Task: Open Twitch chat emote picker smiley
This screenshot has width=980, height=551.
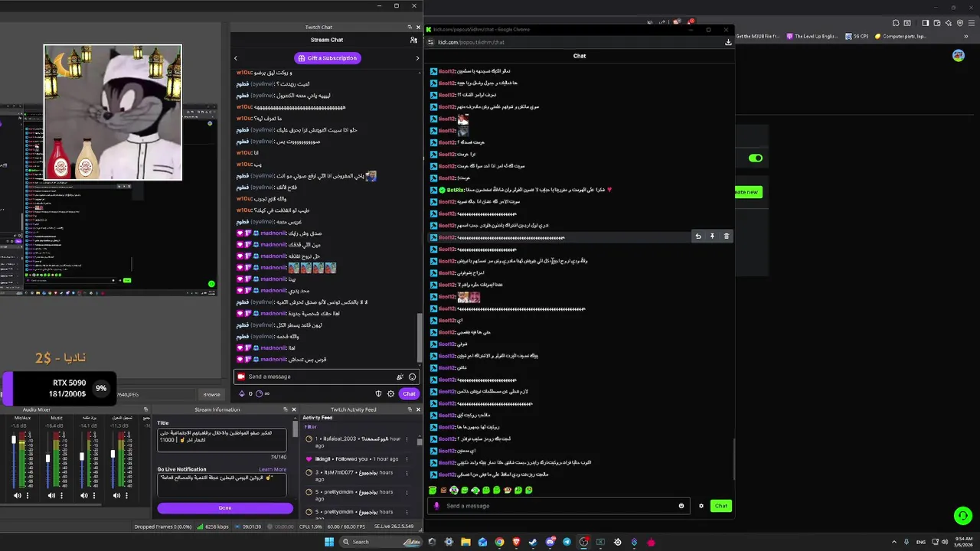Action: (413, 377)
